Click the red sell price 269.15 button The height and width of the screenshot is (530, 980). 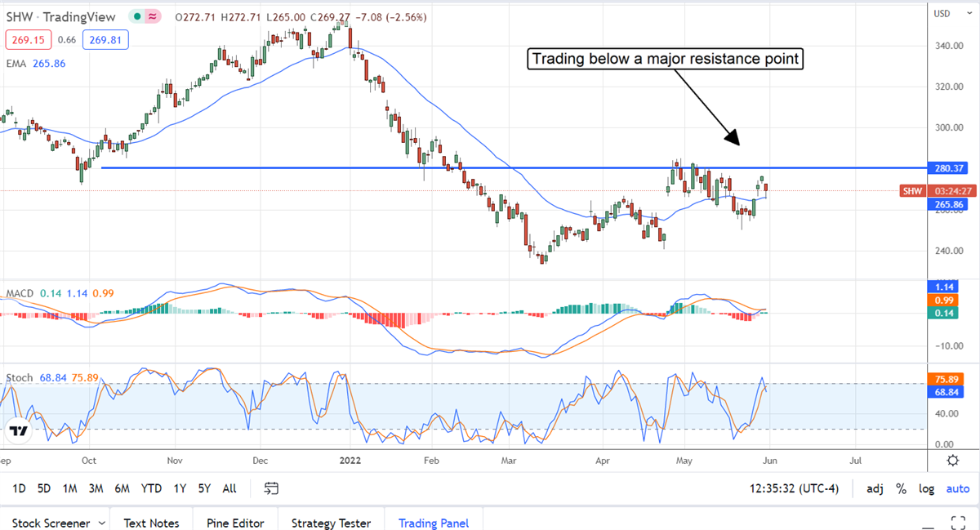(27, 38)
